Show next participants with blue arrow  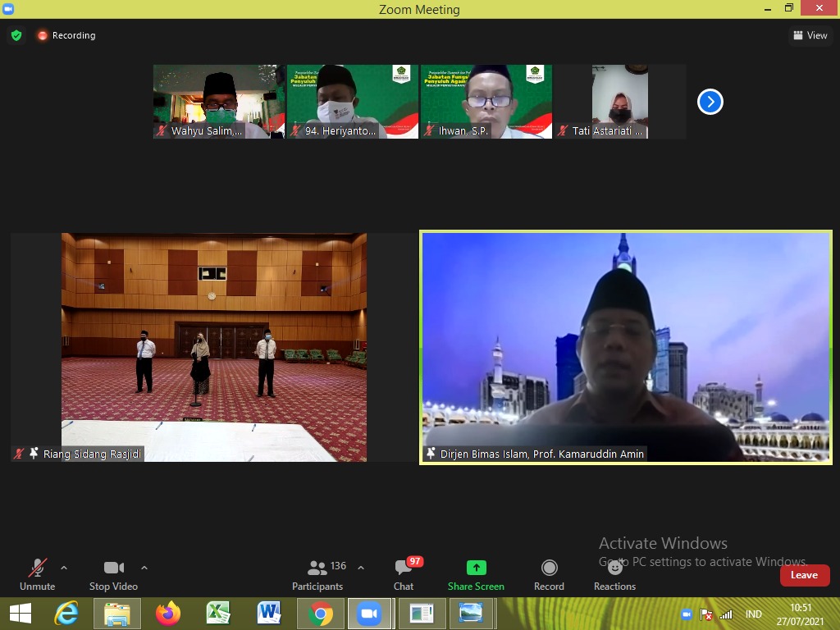(710, 102)
